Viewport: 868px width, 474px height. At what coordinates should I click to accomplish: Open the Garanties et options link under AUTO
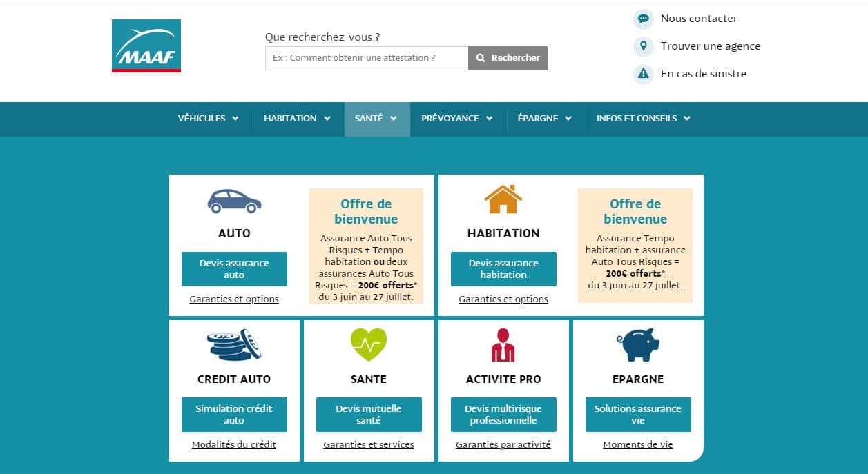(x=234, y=299)
